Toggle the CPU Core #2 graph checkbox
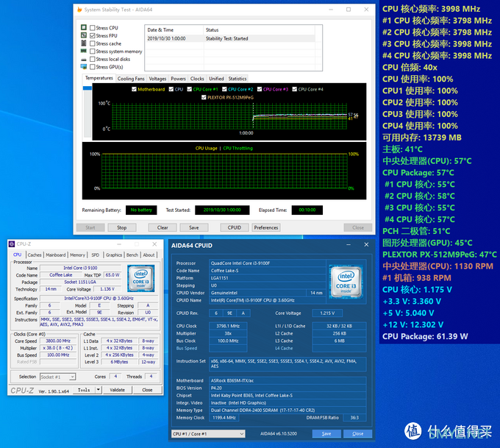 click(x=224, y=89)
